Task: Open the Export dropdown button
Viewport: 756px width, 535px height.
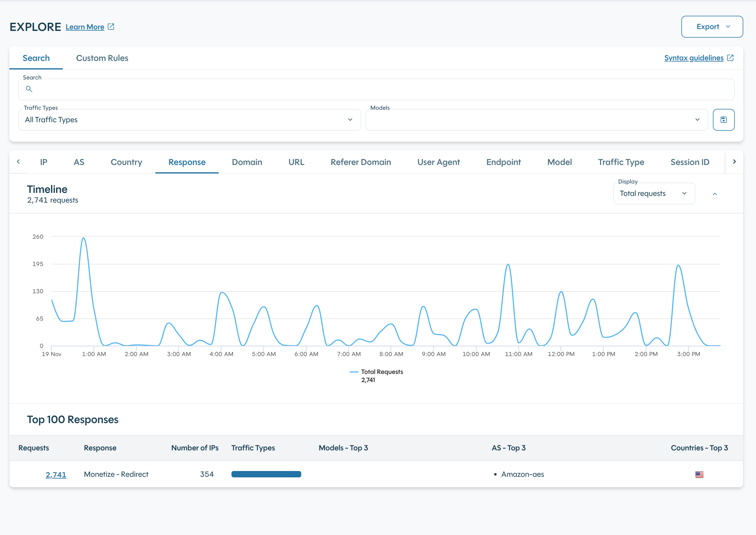Action: pos(712,27)
